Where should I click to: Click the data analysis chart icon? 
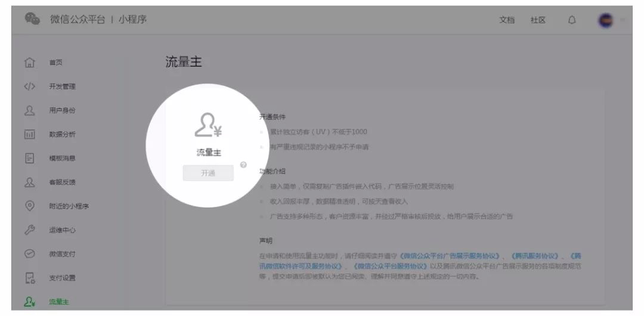(x=30, y=135)
